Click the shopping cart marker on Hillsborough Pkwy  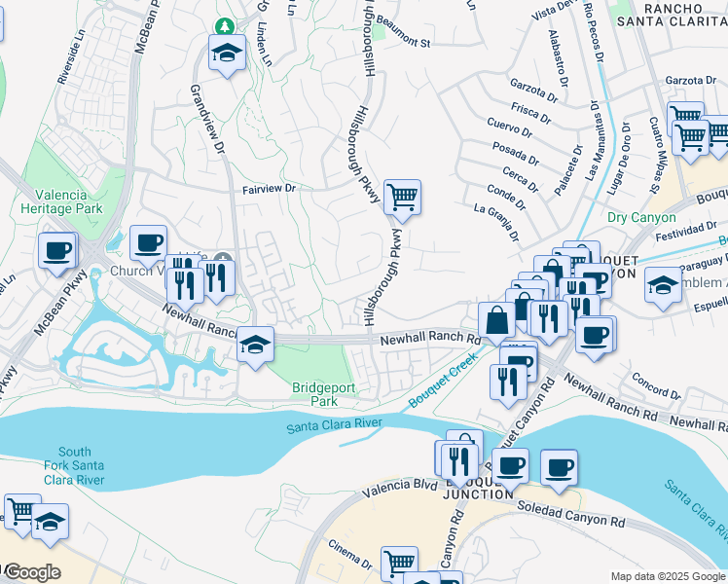[402, 201]
